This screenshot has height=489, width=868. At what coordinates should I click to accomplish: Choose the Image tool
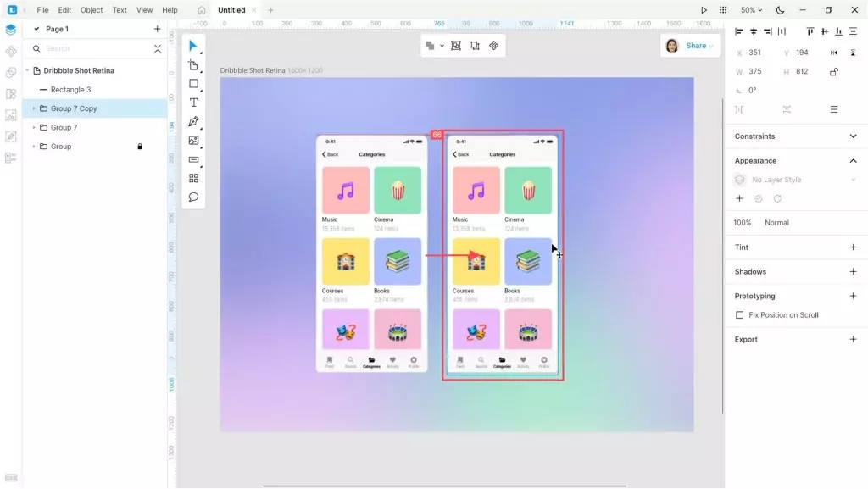coord(193,141)
